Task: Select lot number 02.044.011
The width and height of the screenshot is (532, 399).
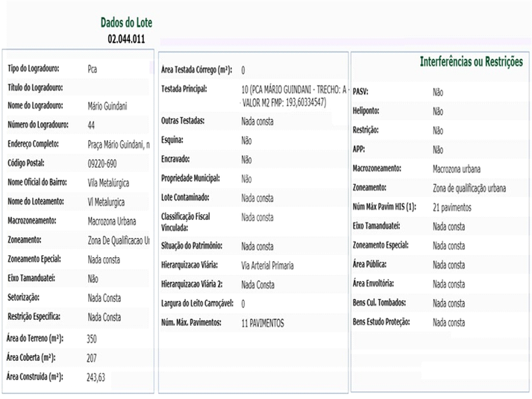Action: coord(126,37)
